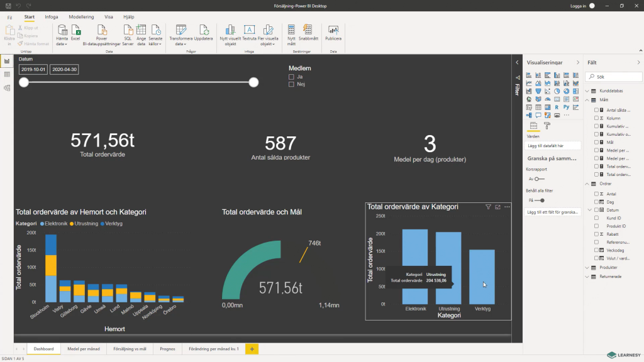Toggle the Behåll alla filter switch
The width and height of the screenshot is (644, 362).
pos(539,200)
